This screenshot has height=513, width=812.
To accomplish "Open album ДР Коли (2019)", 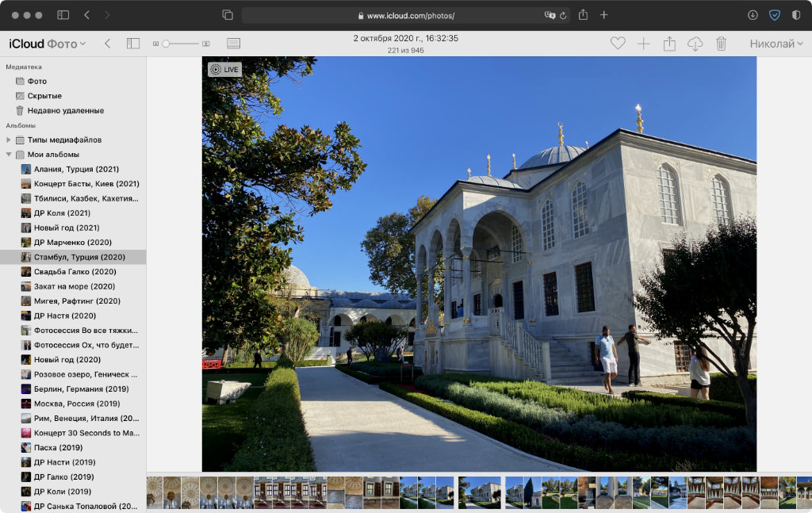I will [x=73, y=492].
